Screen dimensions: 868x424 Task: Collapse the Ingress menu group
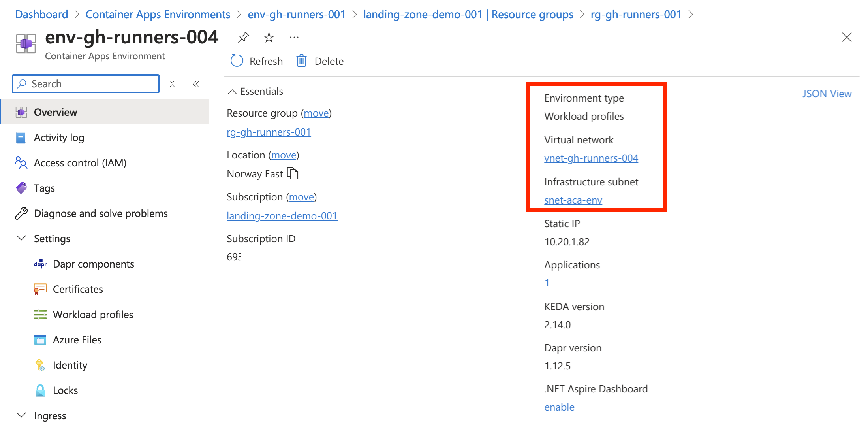(21, 415)
